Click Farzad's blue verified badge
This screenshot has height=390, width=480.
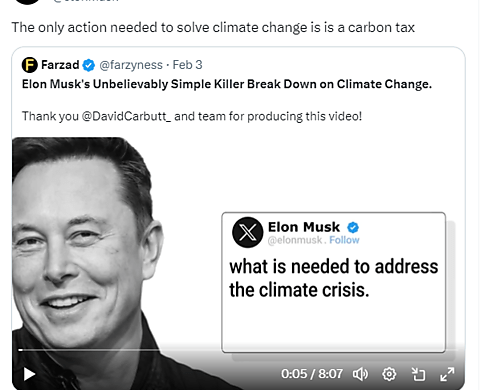[x=89, y=65]
